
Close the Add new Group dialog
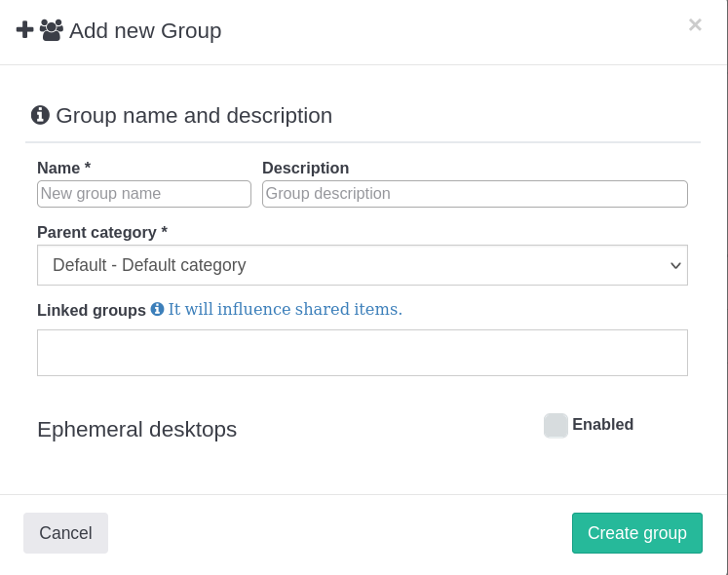(695, 25)
